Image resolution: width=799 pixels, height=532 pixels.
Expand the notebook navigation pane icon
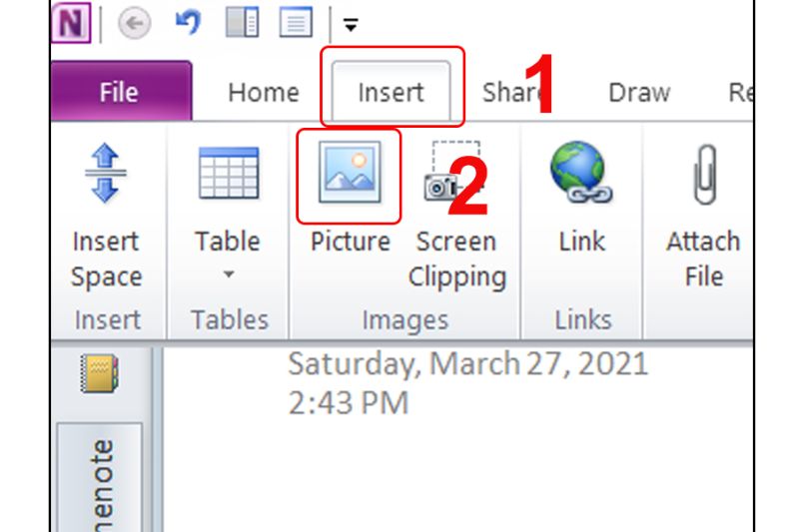point(98,377)
